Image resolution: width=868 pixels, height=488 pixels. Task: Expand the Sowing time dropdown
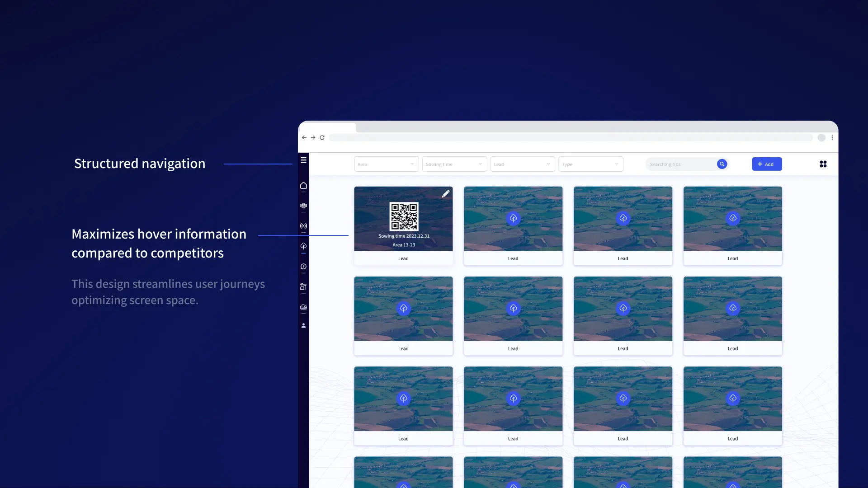point(454,164)
